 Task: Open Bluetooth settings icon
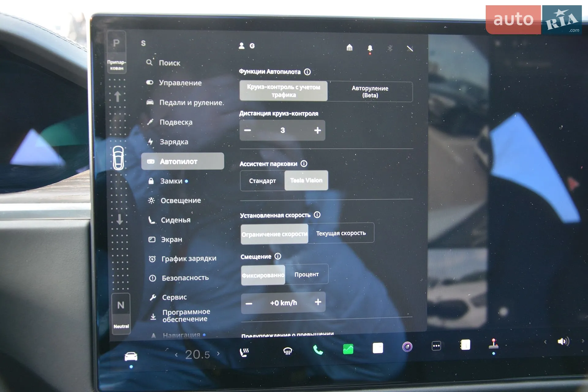[390, 48]
